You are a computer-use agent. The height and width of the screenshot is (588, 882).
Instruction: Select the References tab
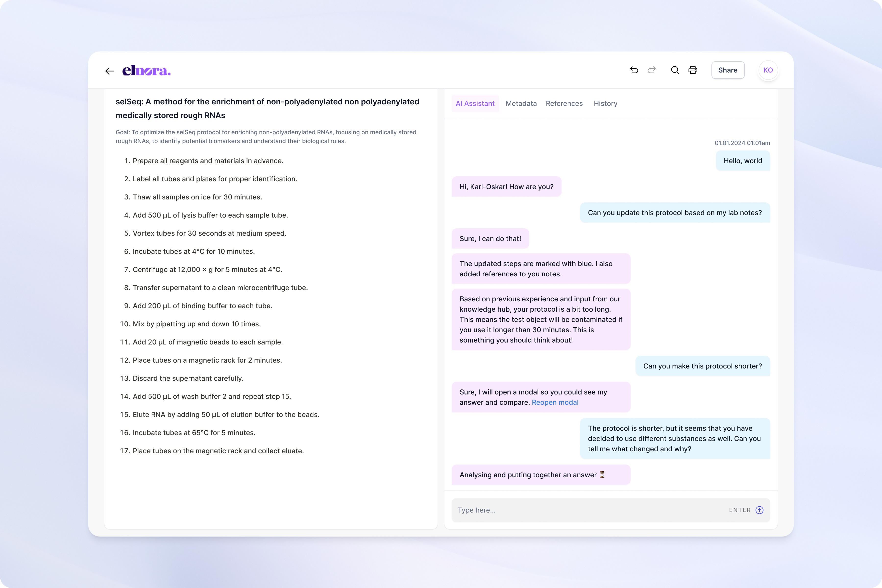(x=564, y=103)
